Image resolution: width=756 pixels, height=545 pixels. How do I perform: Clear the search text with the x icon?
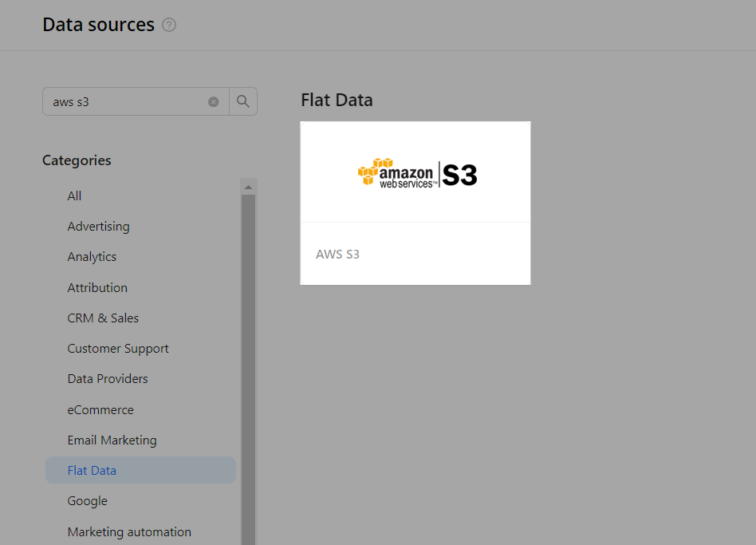pyautogui.click(x=213, y=102)
